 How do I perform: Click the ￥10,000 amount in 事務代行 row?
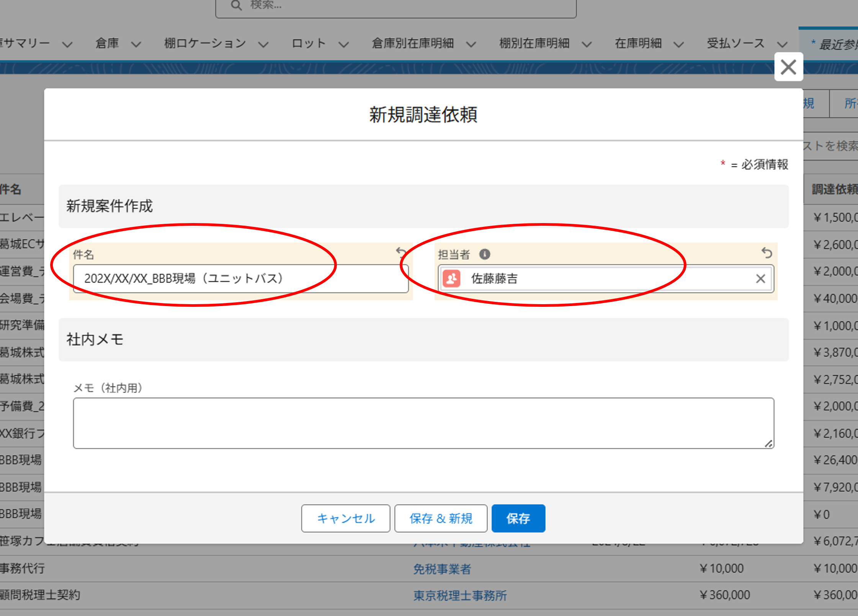click(721, 569)
